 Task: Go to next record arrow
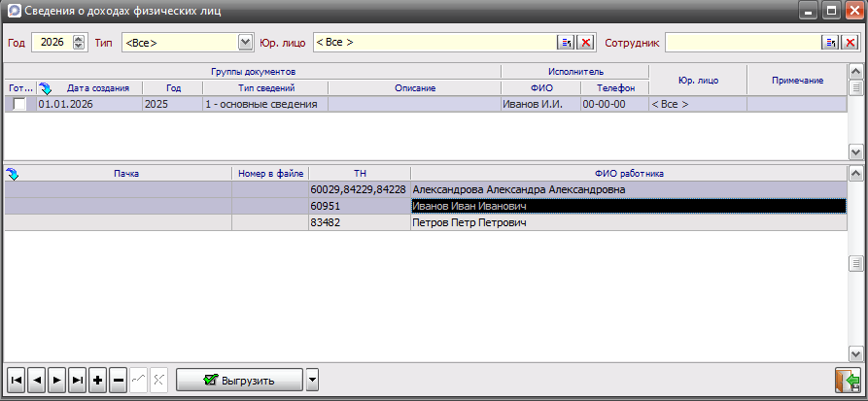56,381
